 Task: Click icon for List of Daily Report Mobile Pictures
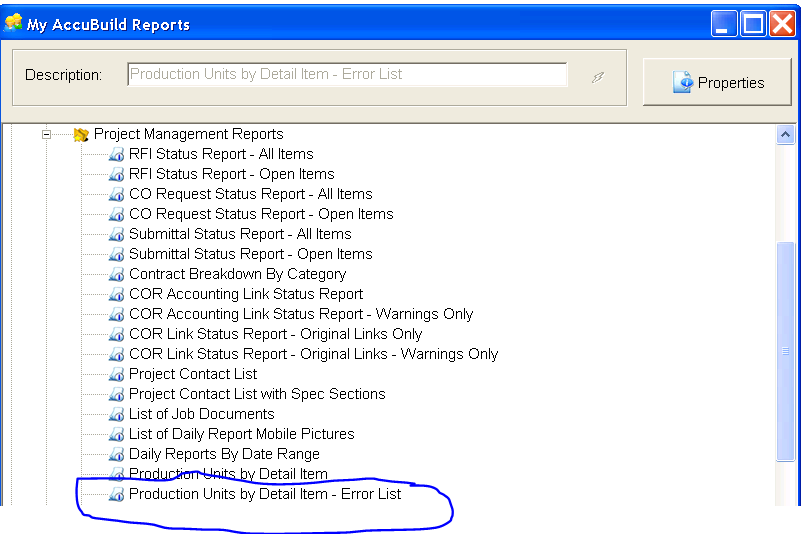coord(116,434)
